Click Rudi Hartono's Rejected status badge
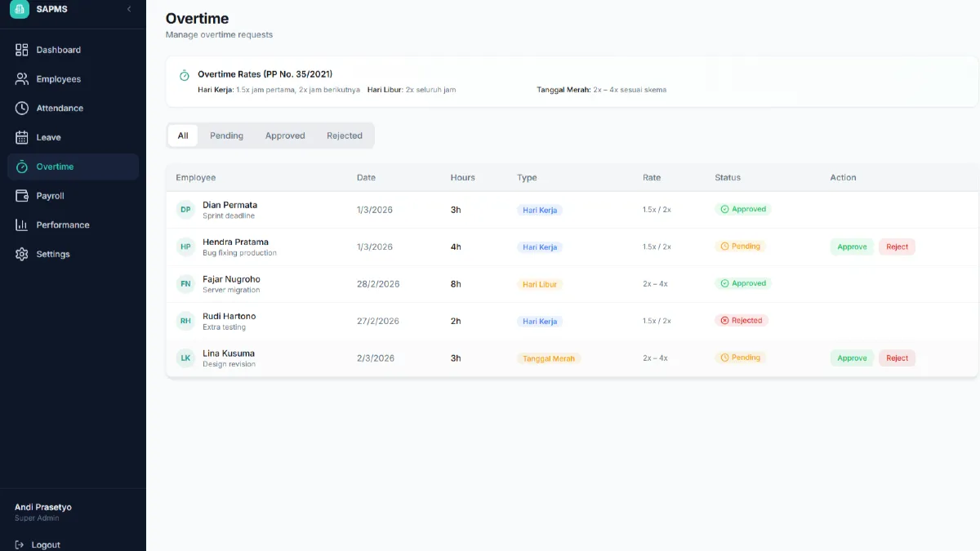 [x=742, y=321]
